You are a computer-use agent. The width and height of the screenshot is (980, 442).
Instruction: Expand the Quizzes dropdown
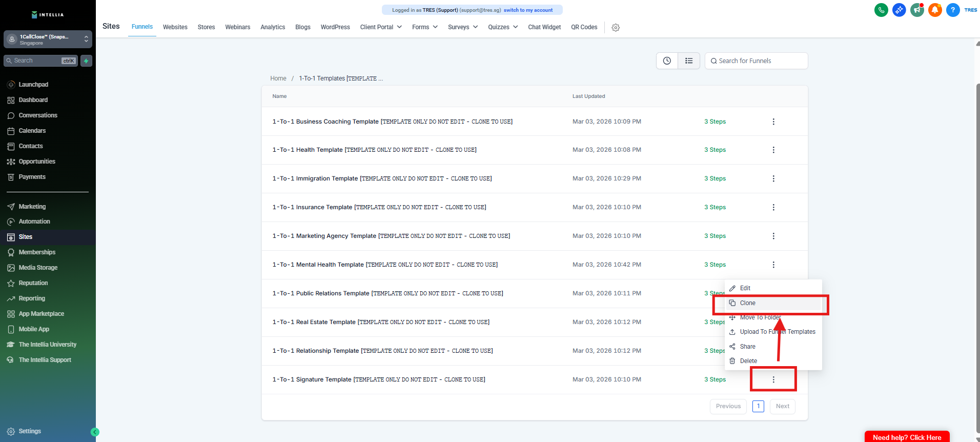click(503, 27)
